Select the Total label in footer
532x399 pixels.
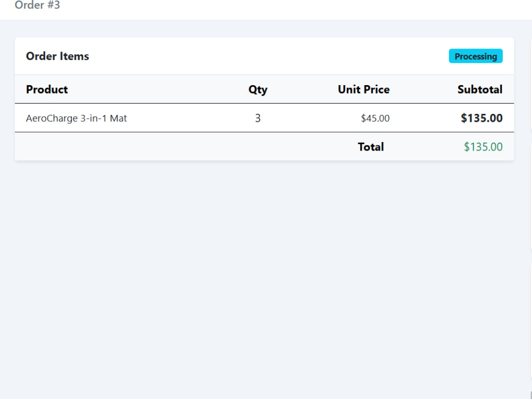pyautogui.click(x=371, y=147)
